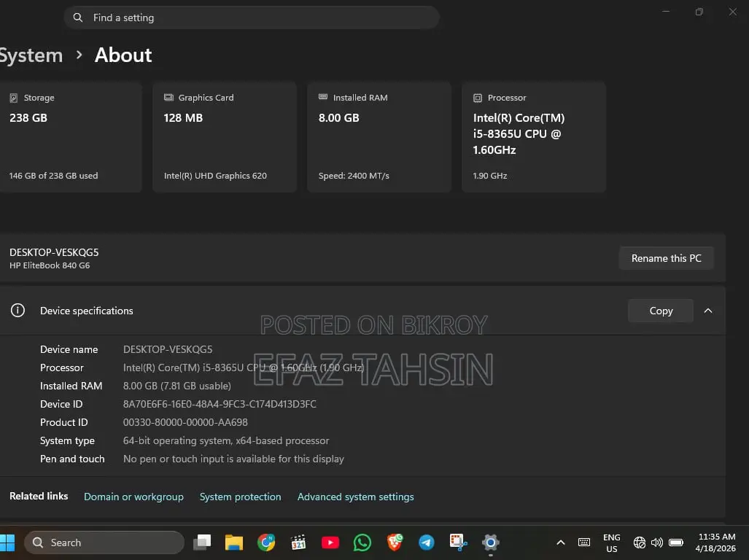Click the Graphics Card icon
749x560 pixels.
pyautogui.click(x=168, y=98)
